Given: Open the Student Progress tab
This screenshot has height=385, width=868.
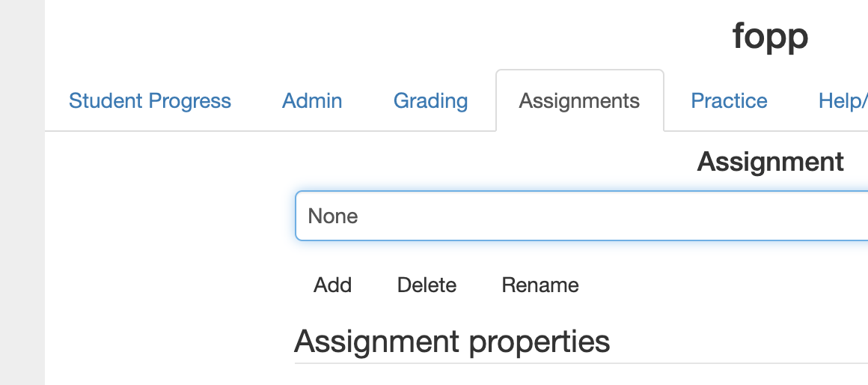Looking at the screenshot, I should tap(150, 101).
